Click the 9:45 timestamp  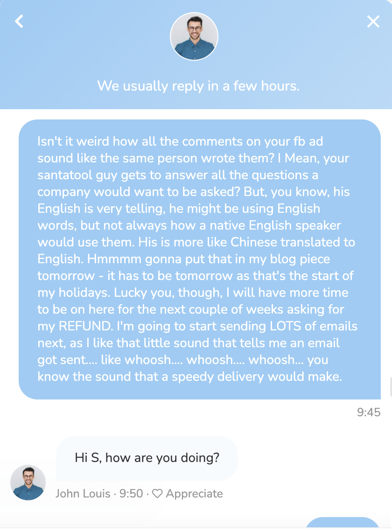(x=369, y=412)
